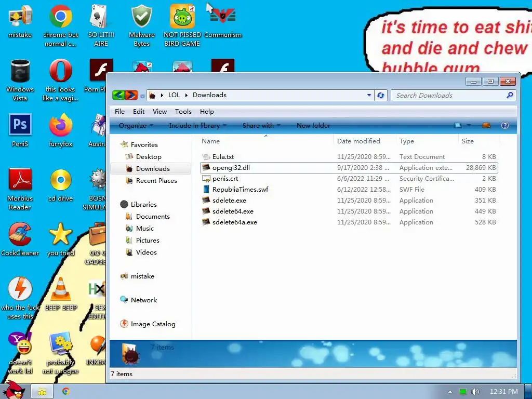This screenshot has width=532, height=399.
Task: Open the view options dropdown arrow
Action: coord(469,125)
